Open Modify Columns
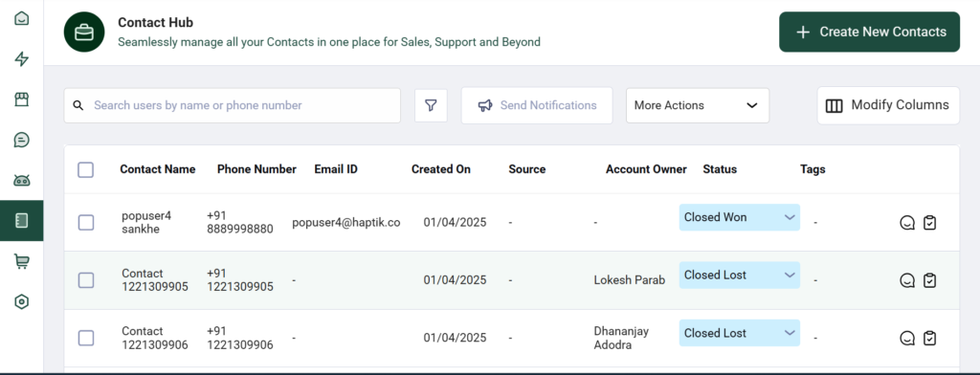 coord(888,105)
